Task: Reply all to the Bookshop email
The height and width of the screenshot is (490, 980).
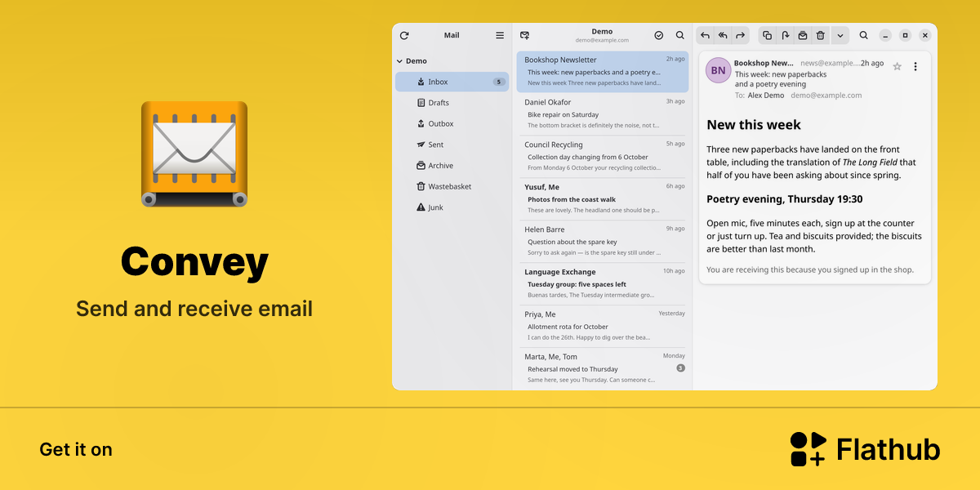Action: pos(723,35)
